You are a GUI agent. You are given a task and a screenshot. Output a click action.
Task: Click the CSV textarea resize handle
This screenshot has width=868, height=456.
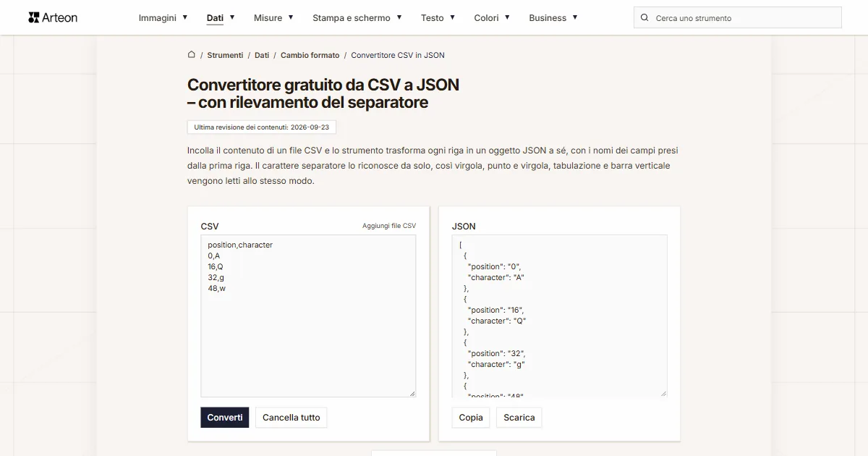point(412,393)
